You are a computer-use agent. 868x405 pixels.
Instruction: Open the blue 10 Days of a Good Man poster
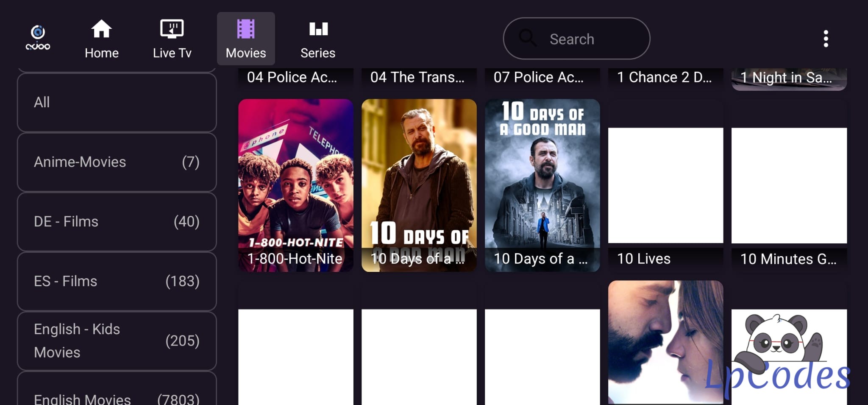tap(542, 185)
